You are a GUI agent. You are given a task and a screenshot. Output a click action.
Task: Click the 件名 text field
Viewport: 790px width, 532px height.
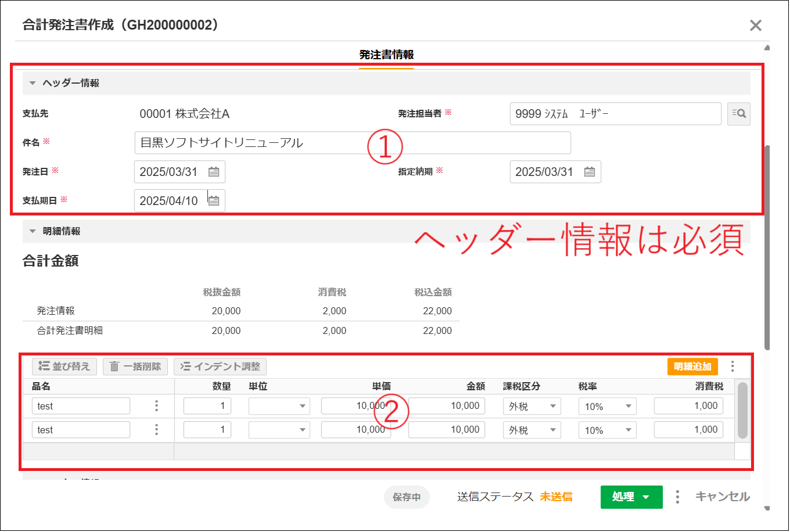coord(353,143)
